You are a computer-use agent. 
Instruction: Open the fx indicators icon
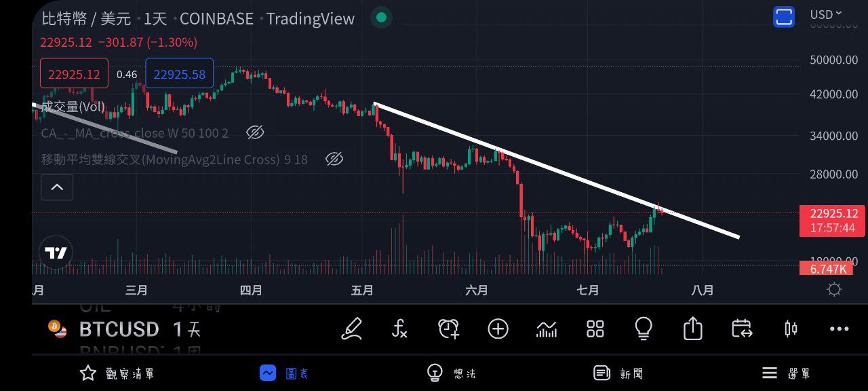point(400,329)
